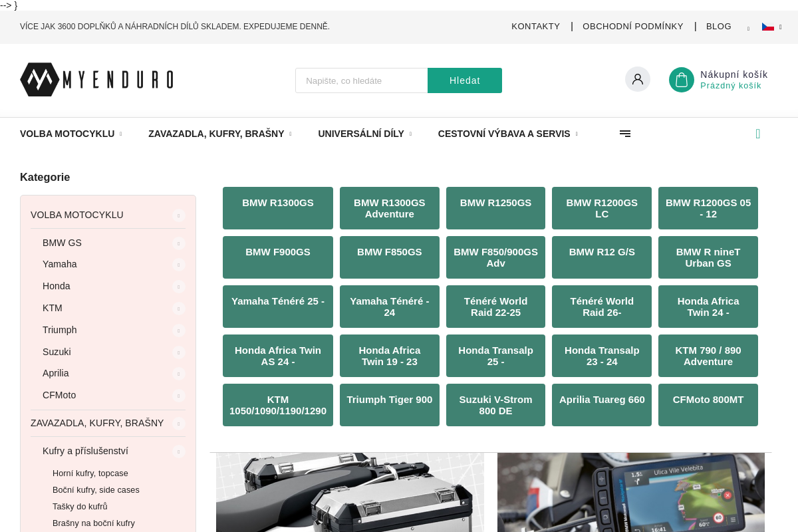Click the Nákupní košík text
Screen dimensions: 798x532
(x=734, y=74)
